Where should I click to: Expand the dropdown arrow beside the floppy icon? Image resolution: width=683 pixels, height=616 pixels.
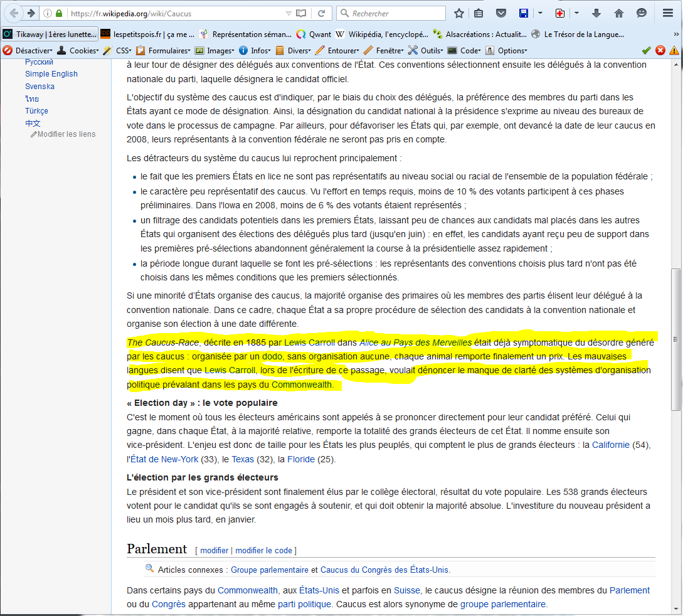tap(540, 13)
